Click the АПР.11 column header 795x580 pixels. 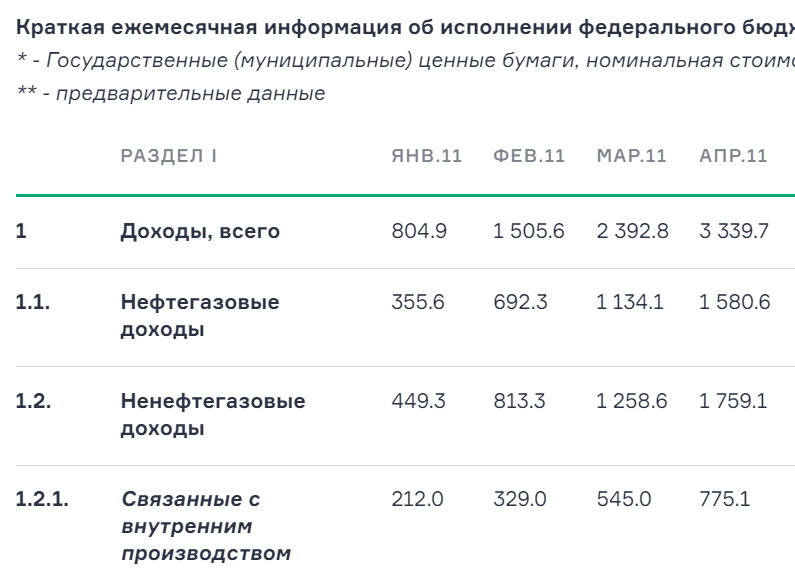(734, 156)
